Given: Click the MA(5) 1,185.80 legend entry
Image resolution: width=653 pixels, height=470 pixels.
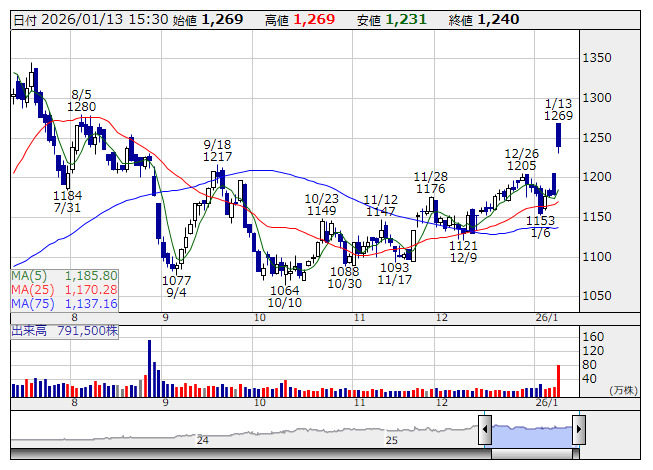Looking at the screenshot, I should (65, 276).
